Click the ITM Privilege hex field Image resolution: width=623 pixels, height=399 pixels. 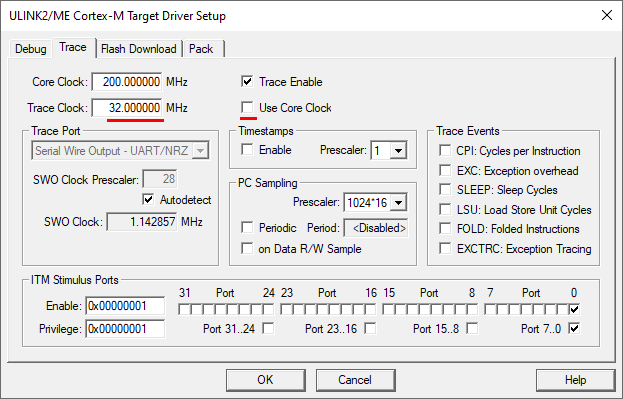pos(125,329)
